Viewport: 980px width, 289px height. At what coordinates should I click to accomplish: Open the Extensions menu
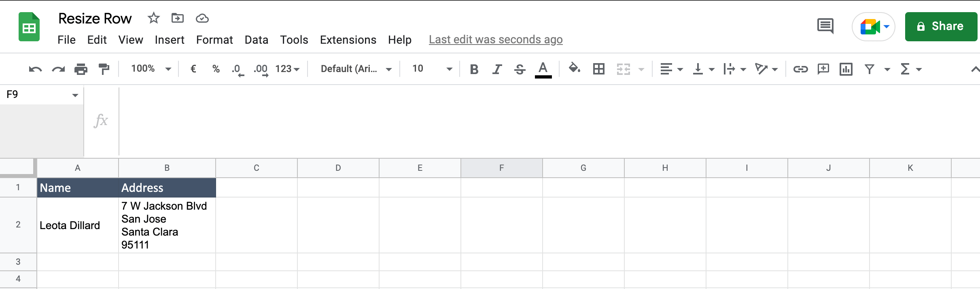pyautogui.click(x=348, y=40)
